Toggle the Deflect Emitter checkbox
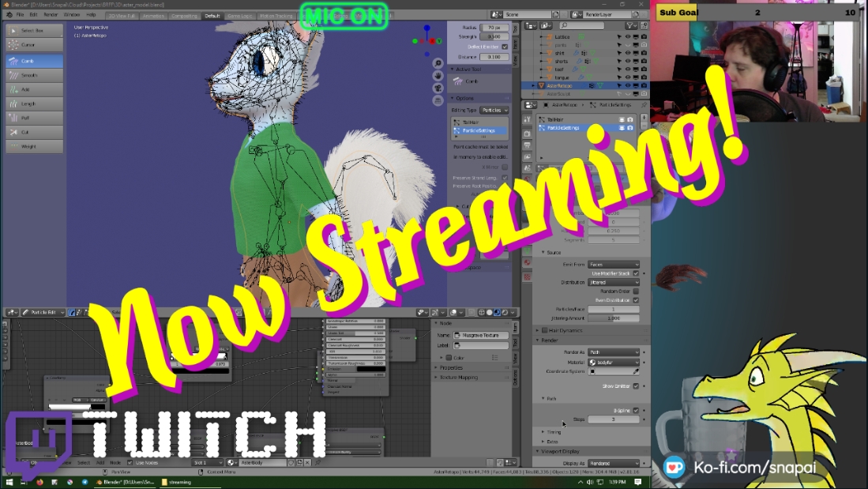The height and width of the screenshot is (489, 868). (505, 47)
